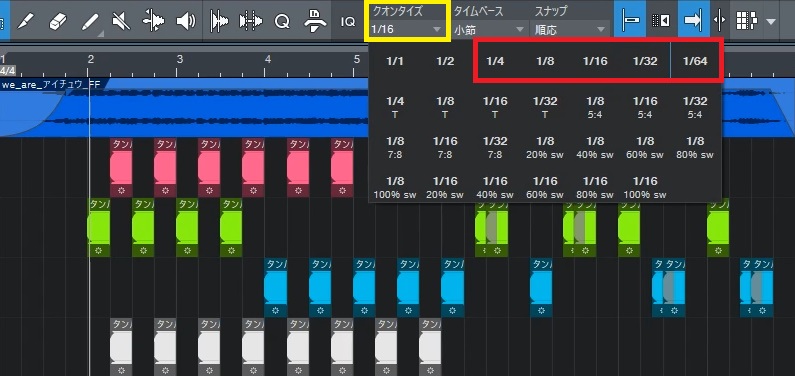This screenshot has height=376, width=795.
Task: Click bar 2 on the timeline ruler
Action: [90, 59]
